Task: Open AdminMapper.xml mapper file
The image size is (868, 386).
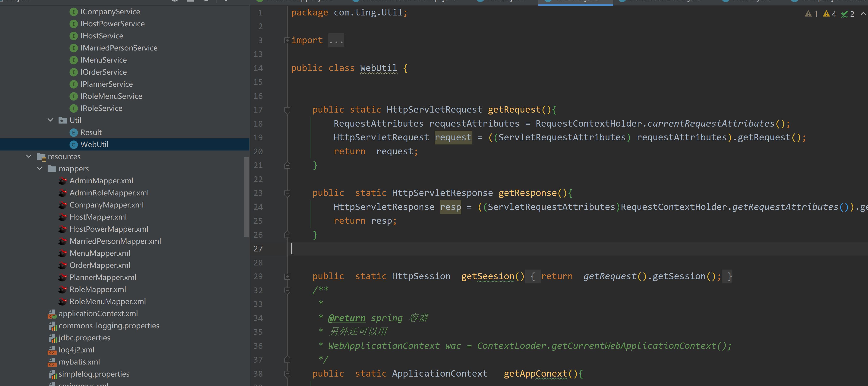Action: point(101,181)
